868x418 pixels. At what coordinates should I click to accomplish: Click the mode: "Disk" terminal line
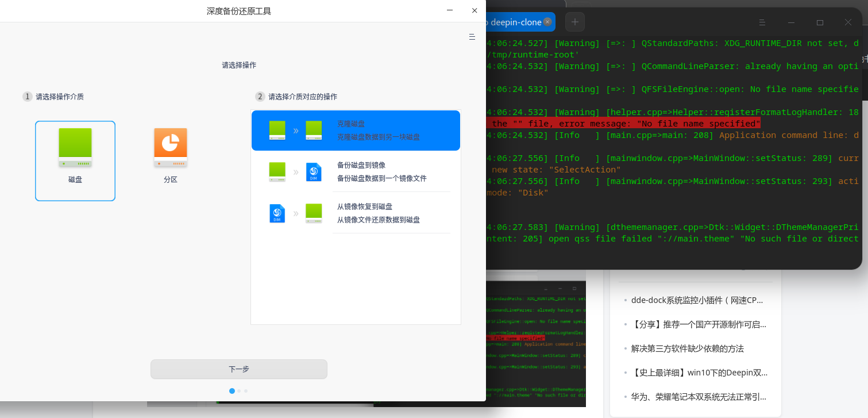pos(518,193)
